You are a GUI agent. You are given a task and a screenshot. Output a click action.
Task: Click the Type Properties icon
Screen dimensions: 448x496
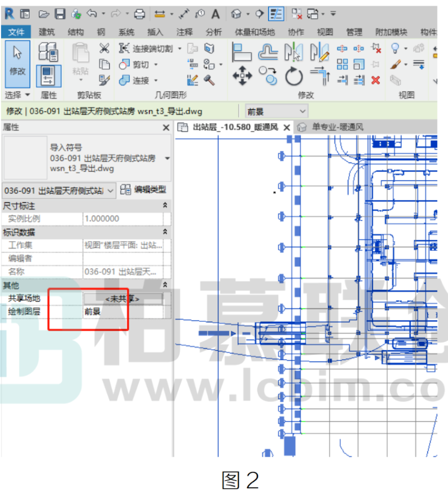pyautogui.click(x=48, y=52)
